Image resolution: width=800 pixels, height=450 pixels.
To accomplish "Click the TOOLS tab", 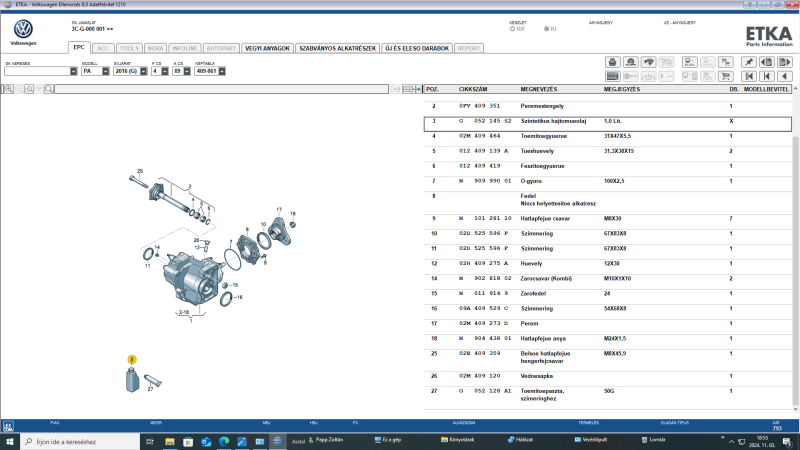I will (x=129, y=48).
